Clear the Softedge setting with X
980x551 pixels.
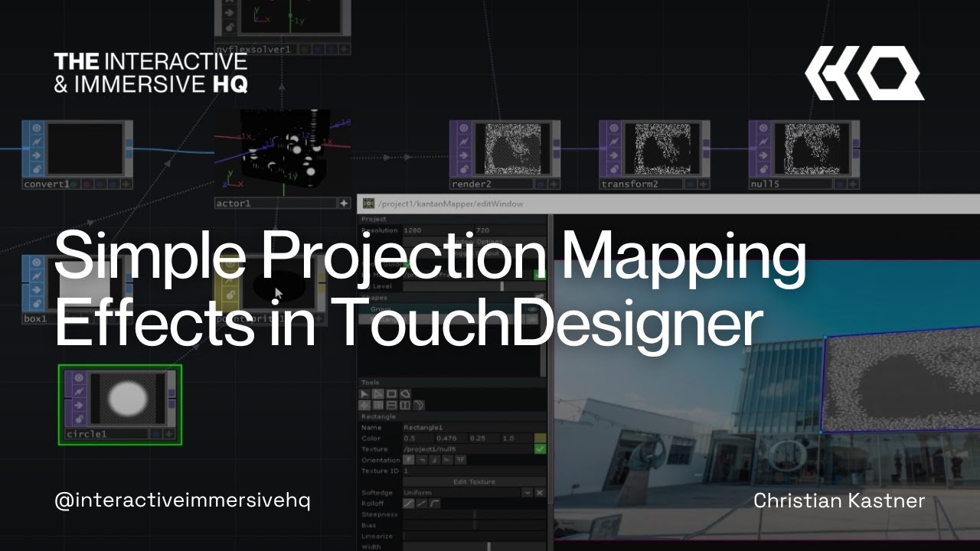[540, 493]
